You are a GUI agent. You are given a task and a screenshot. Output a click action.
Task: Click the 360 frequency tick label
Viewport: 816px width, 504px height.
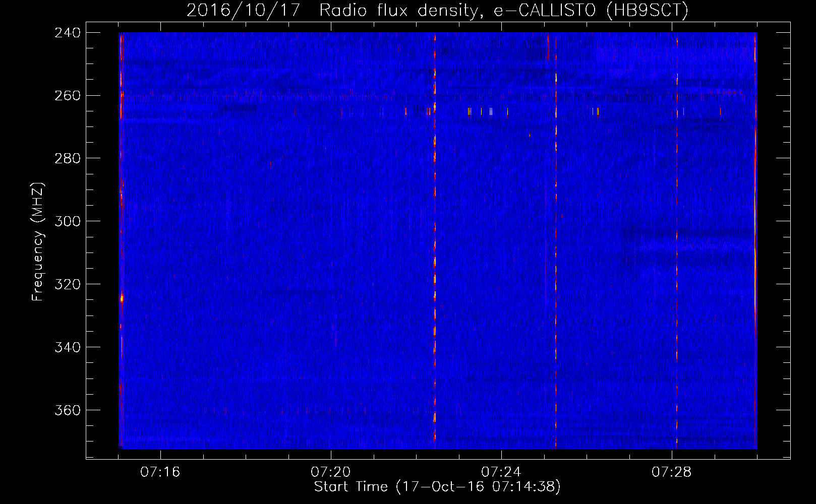[x=68, y=411]
